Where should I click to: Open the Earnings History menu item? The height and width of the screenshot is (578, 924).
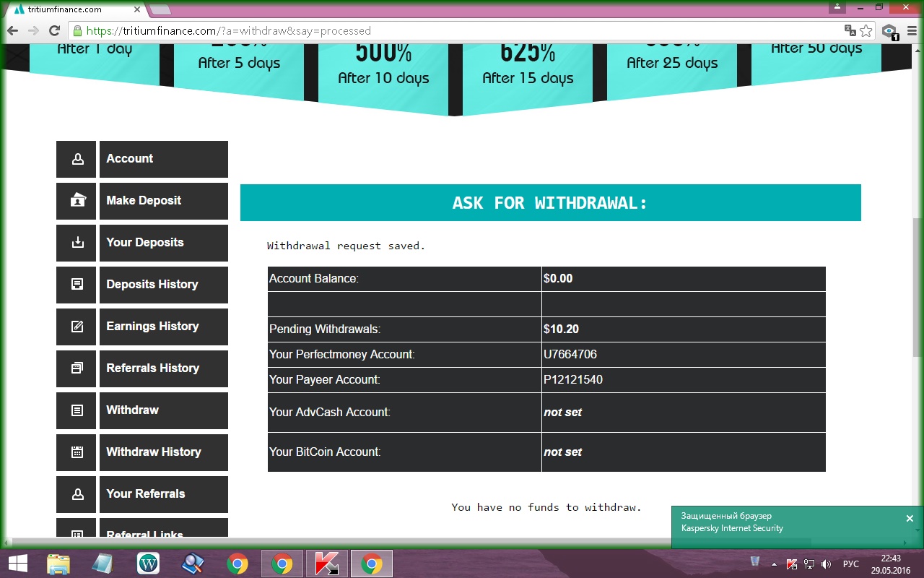click(163, 327)
